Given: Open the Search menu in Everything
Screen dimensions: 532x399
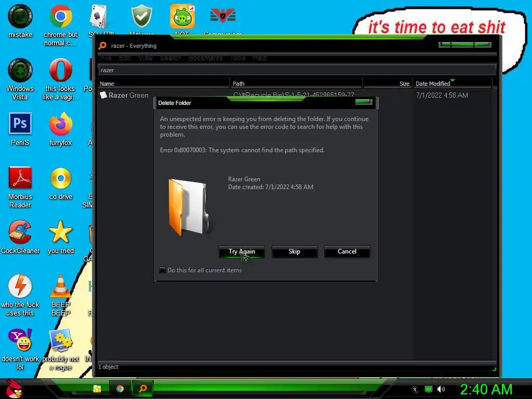Looking at the screenshot, I should click(170, 58).
